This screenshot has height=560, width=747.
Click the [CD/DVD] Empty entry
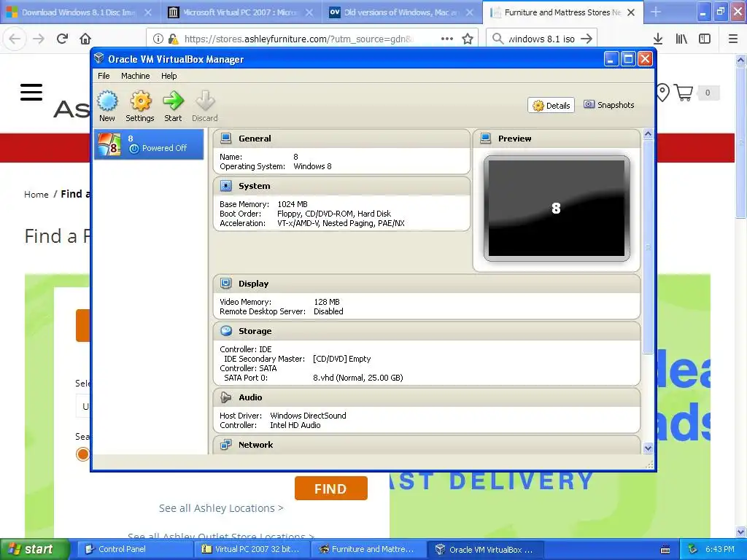click(341, 359)
